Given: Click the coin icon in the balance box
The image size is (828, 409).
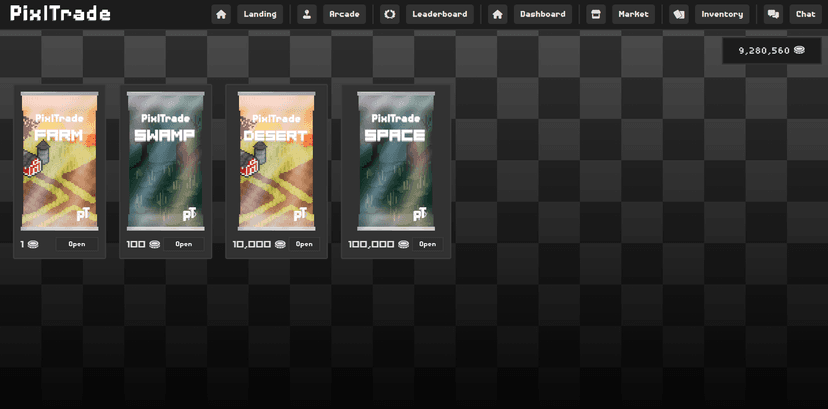Looking at the screenshot, I should coord(800,51).
